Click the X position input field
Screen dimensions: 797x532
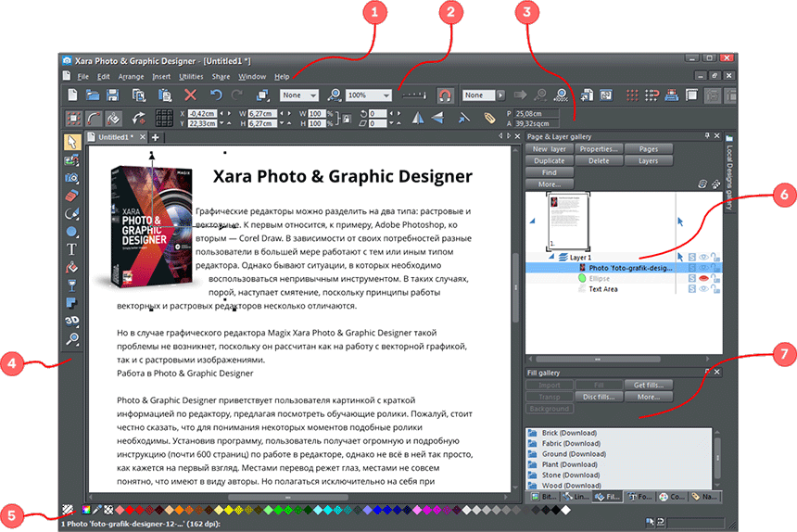[x=202, y=114]
